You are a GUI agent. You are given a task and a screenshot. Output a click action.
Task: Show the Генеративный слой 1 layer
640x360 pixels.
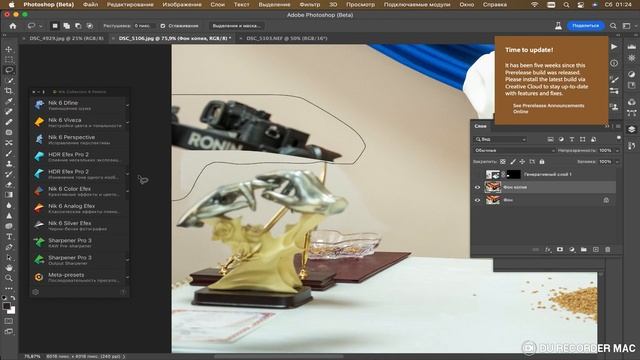(477, 174)
